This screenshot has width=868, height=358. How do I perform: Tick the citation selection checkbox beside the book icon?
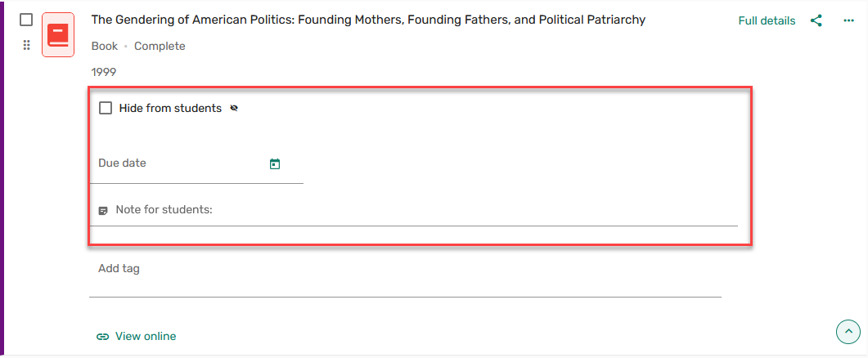[x=26, y=20]
